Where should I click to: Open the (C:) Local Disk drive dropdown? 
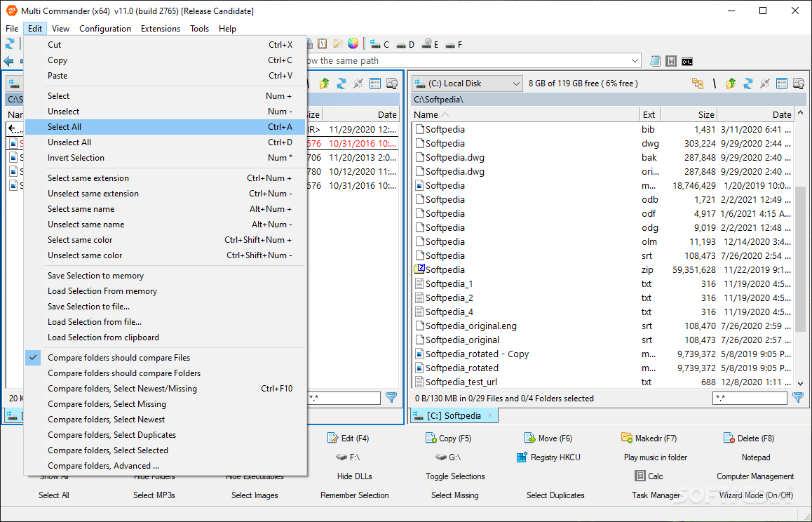(467, 83)
